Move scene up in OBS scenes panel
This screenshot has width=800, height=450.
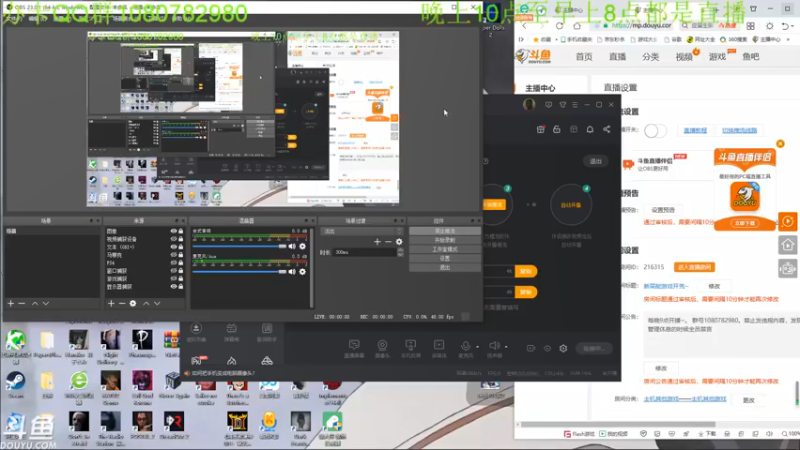[x=35, y=303]
